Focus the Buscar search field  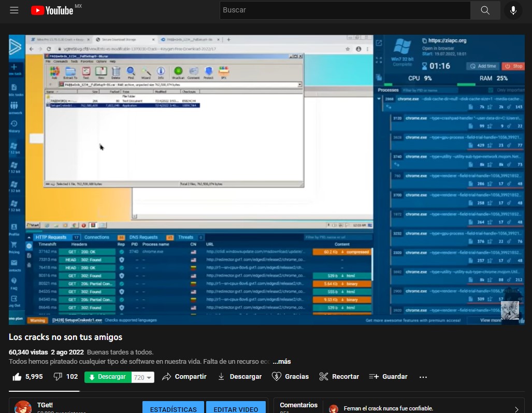point(345,10)
